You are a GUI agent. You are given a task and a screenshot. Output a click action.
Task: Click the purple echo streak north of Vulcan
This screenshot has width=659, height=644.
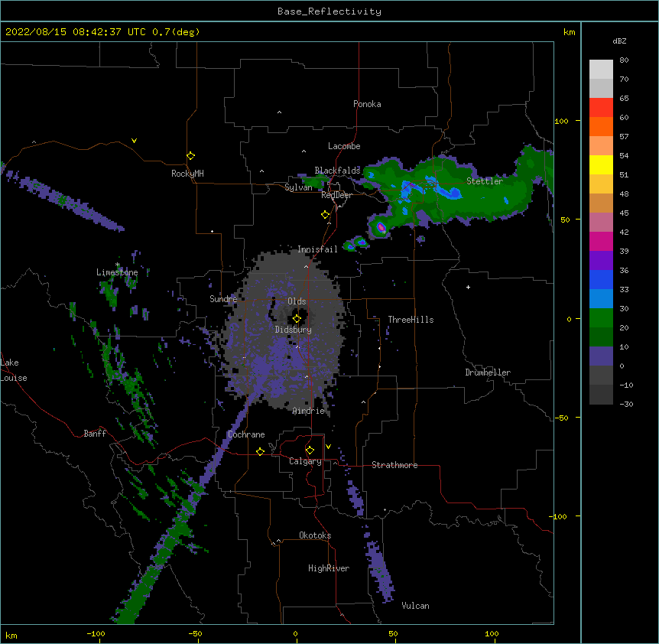click(x=381, y=571)
